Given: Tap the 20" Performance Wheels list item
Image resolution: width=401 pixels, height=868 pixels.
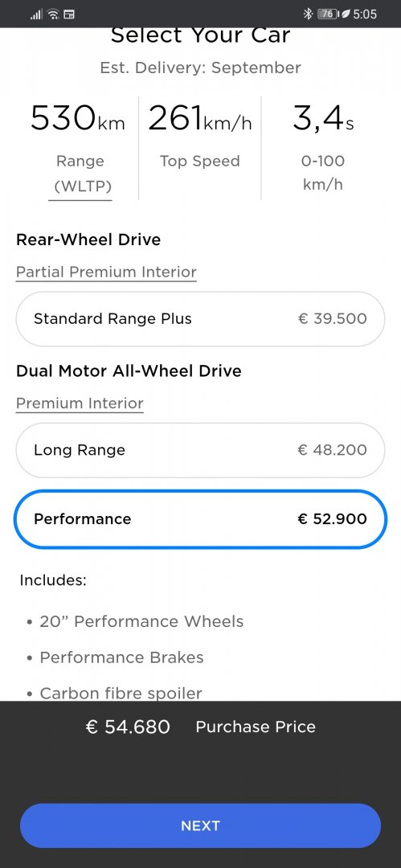Looking at the screenshot, I should tap(141, 621).
